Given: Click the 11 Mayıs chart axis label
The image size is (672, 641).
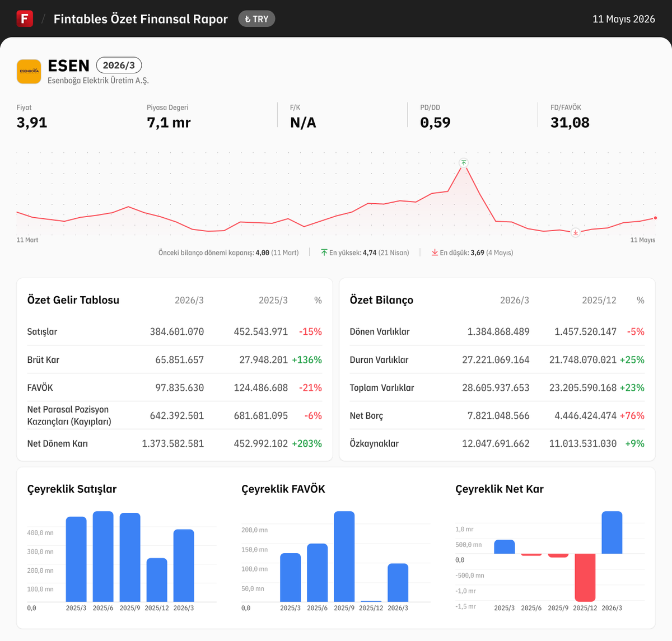Looking at the screenshot, I should (643, 240).
